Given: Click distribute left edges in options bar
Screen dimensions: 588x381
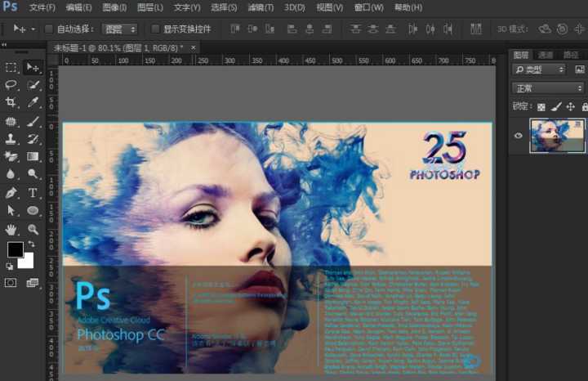Looking at the screenshot, I should coord(413,29).
